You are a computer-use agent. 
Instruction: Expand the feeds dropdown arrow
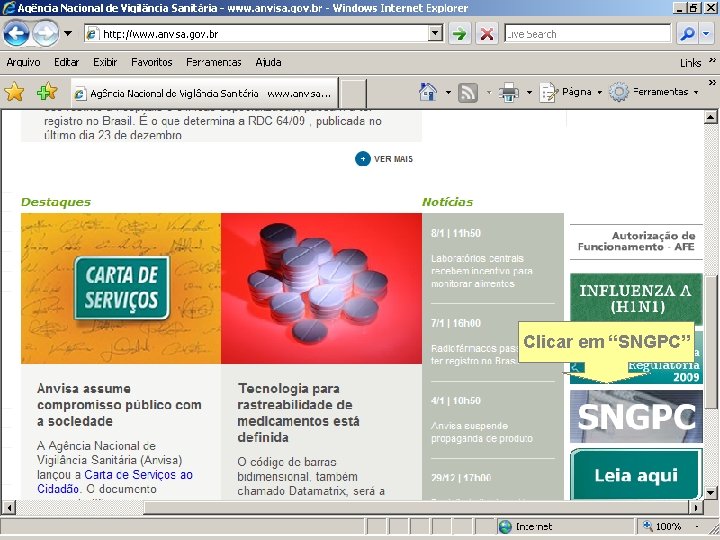click(489, 92)
